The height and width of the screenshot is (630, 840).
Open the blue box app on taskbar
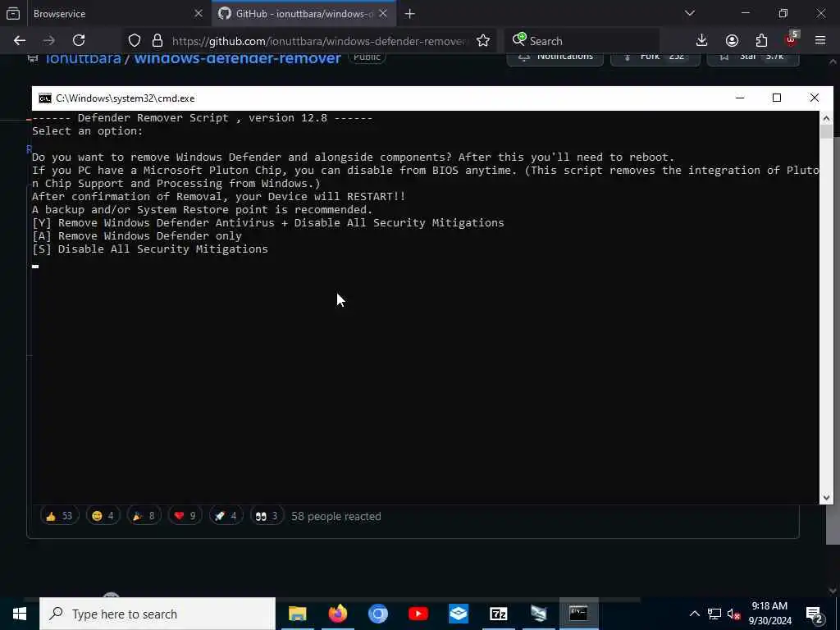[x=458, y=614]
